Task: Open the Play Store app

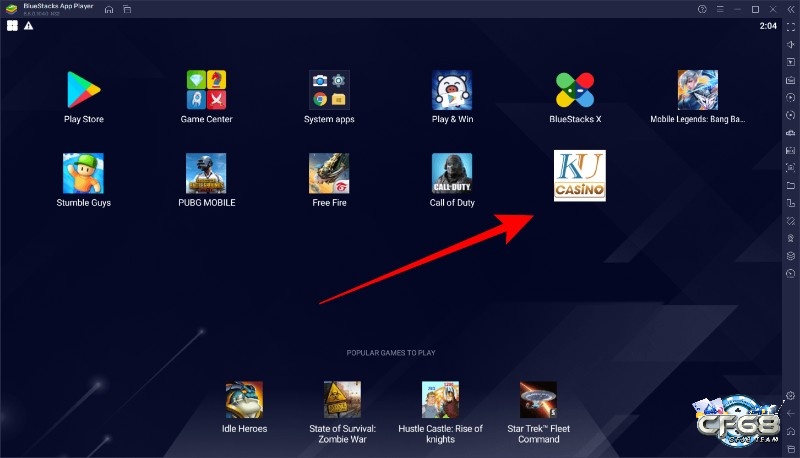Action: pos(84,90)
